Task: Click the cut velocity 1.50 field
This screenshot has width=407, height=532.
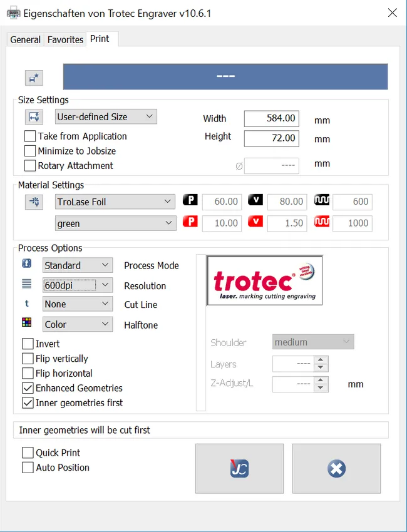Action: coord(287,223)
